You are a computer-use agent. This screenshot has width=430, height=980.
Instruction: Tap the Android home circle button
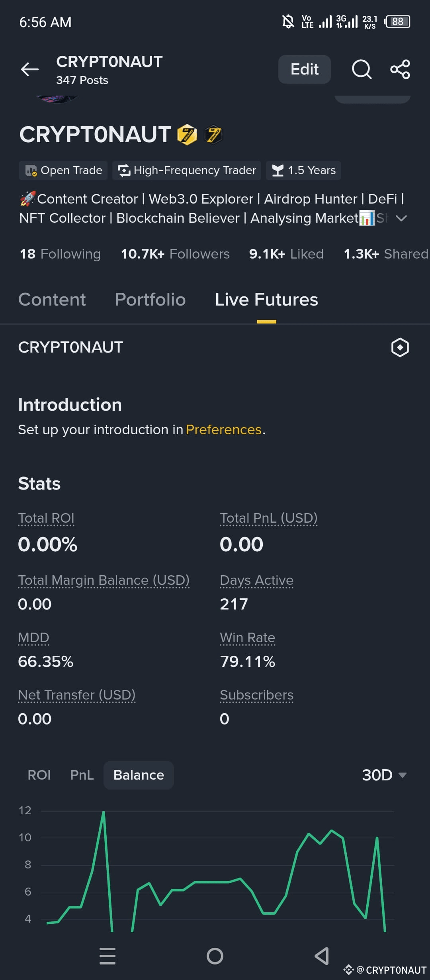[215, 956]
